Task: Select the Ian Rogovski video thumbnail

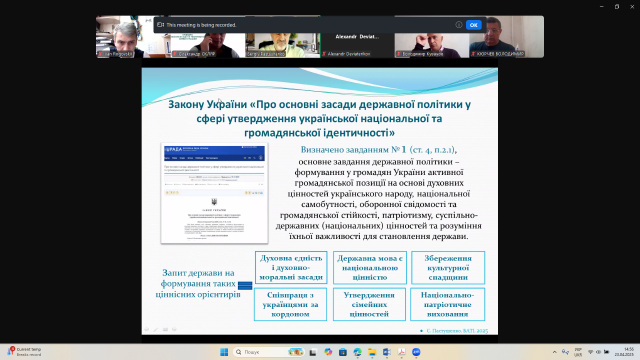Action: pyautogui.click(x=133, y=37)
